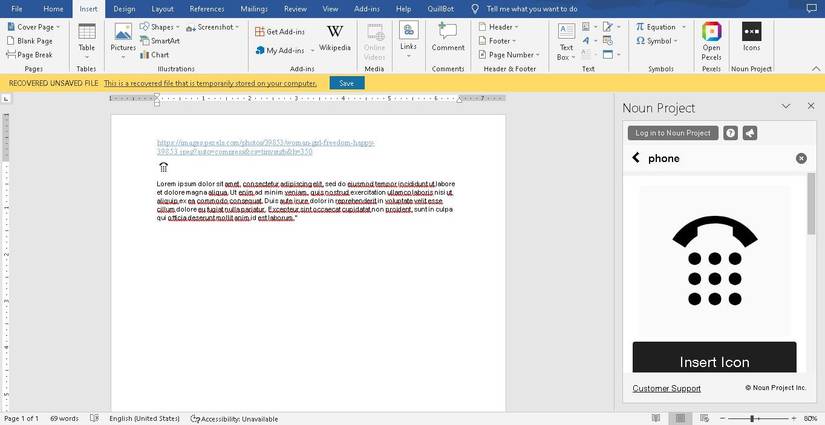Insert a Cover Page
The height and width of the screenshot is (425, 825).
[33, 27]
